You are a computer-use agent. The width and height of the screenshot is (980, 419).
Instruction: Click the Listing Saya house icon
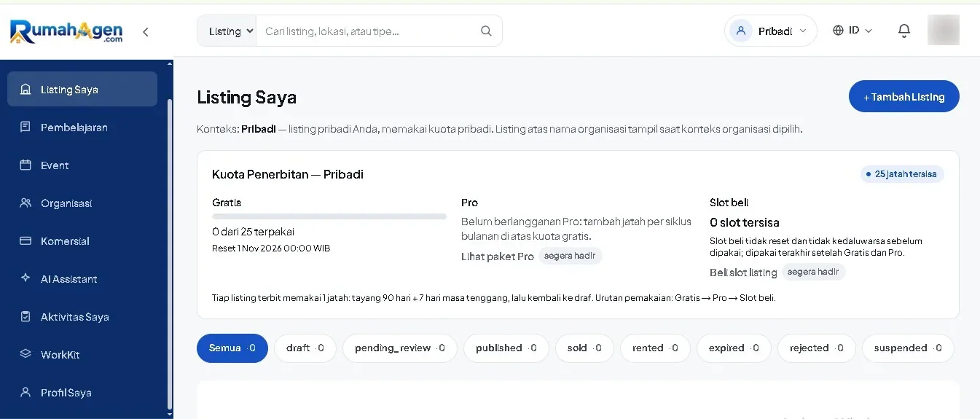(26, 90)
